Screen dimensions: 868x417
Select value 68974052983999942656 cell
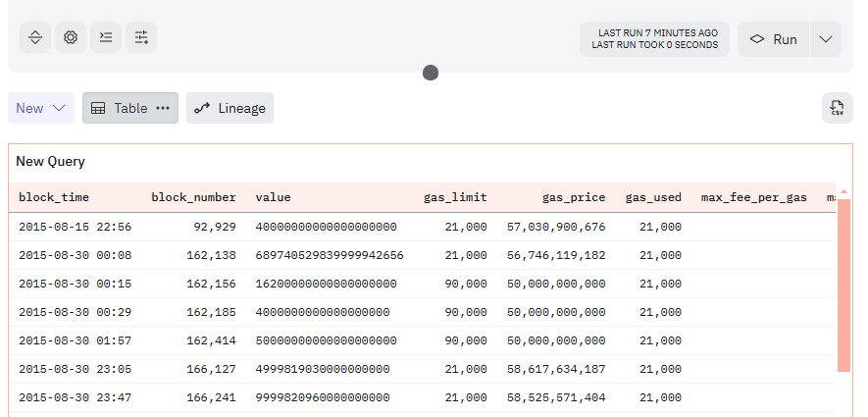click(x=330, y=255)
